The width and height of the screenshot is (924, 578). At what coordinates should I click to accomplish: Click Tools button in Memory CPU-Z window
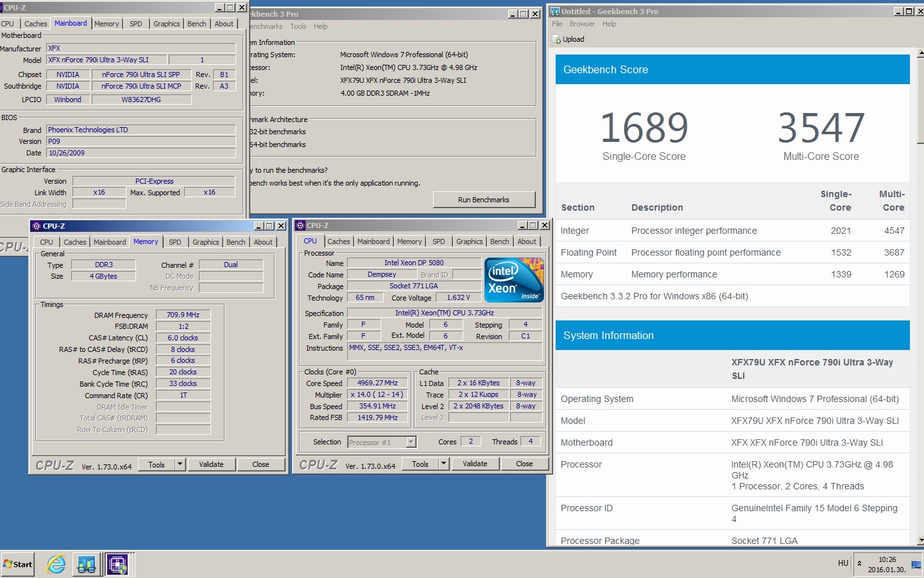(157, 464)
